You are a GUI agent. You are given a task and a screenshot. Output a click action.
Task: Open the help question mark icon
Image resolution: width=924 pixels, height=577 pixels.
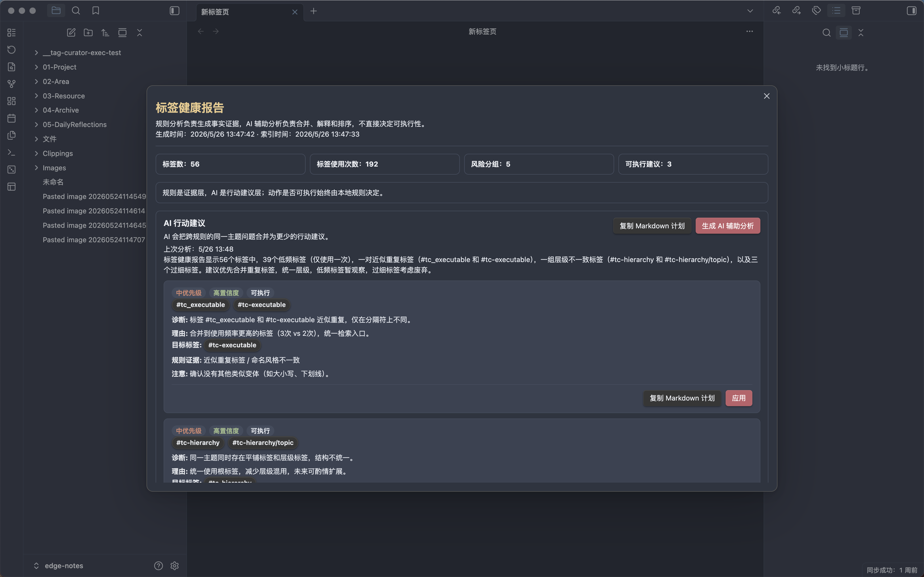[158, 566]
